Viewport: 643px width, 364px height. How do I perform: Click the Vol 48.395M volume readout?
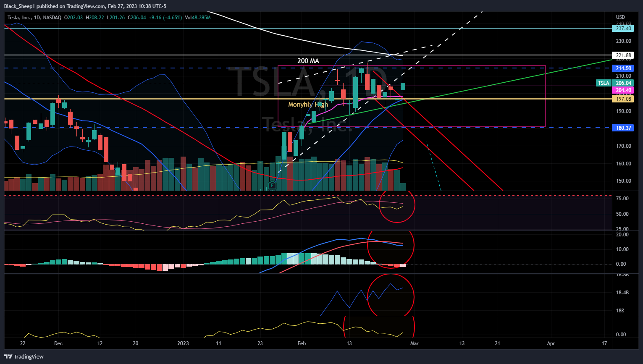pyautogui.click(x=197, y=18)
